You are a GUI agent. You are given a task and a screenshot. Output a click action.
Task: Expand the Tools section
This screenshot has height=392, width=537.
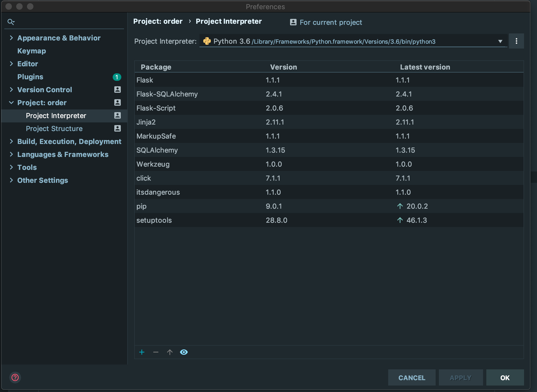tap(11, 167)
